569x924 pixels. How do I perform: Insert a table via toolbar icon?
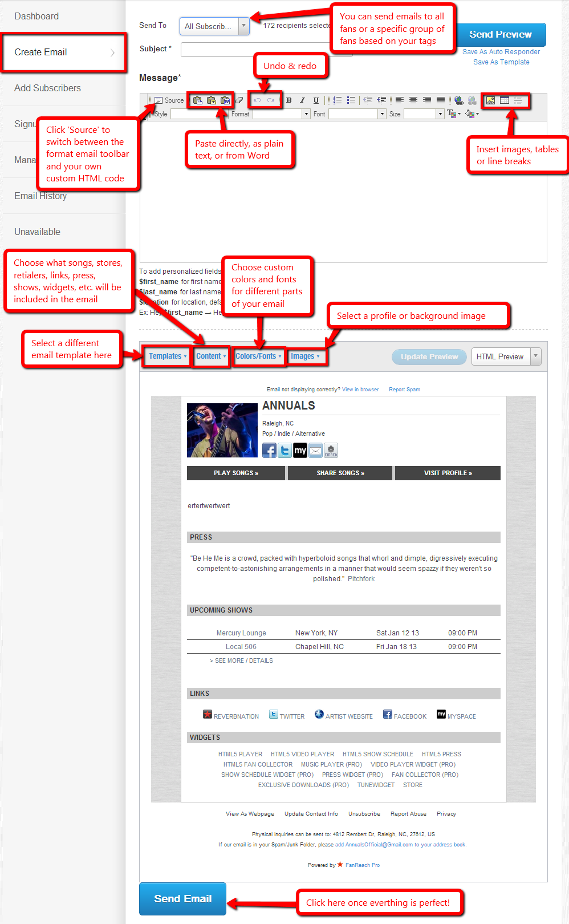coord(505,100)
